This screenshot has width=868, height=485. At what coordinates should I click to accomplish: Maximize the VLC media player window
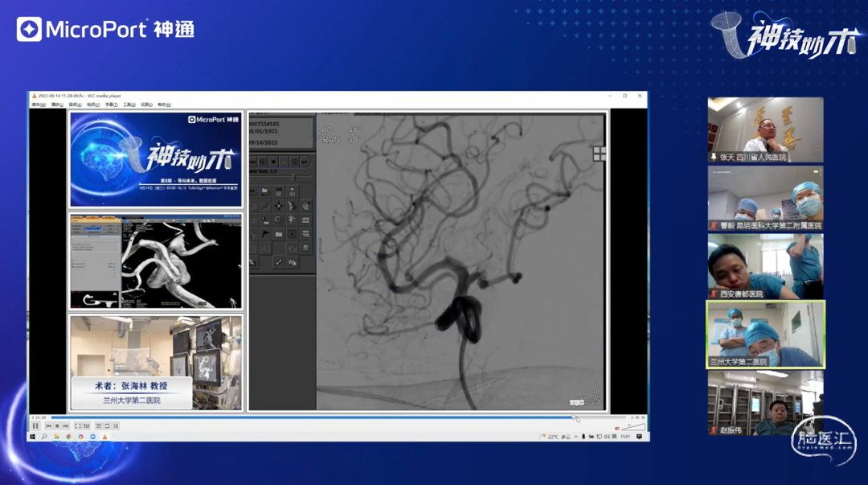click(x=625, y=96)
